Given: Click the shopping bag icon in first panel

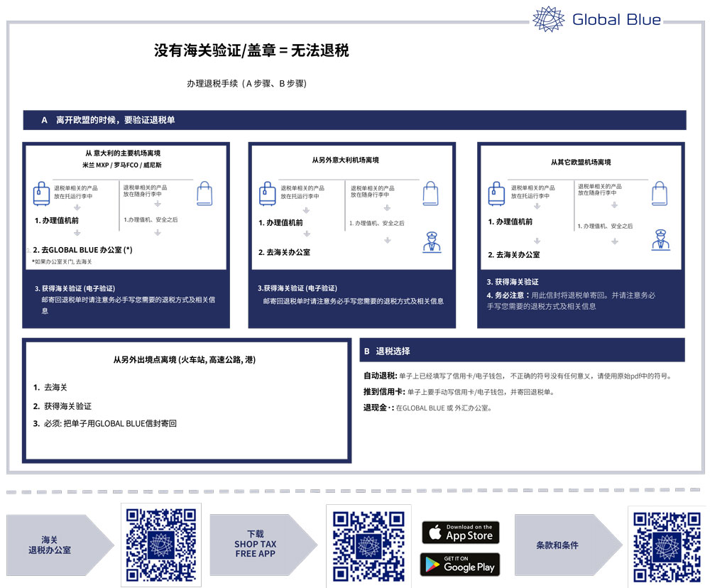Looking at the screenshot, I should tap(204, 193).
